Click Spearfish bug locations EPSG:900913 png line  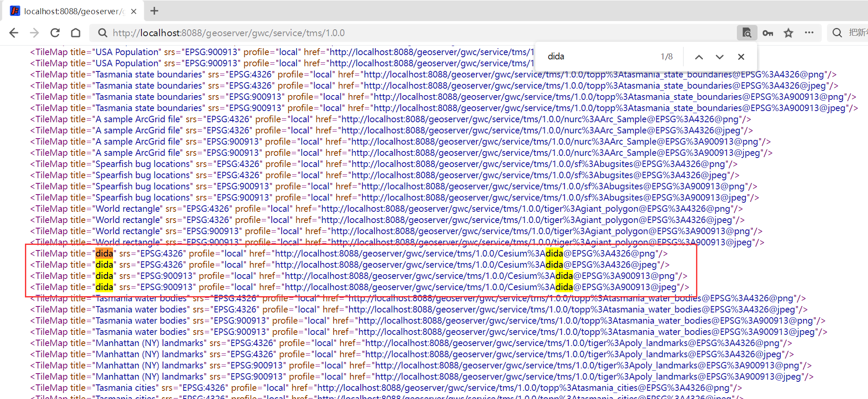pyautogui.click(x=394, y=186)
